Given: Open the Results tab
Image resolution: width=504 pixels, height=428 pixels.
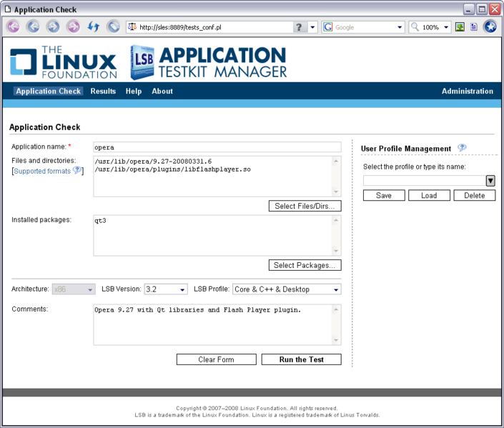Looking at the screenshot, I should (x=103, y=91).
